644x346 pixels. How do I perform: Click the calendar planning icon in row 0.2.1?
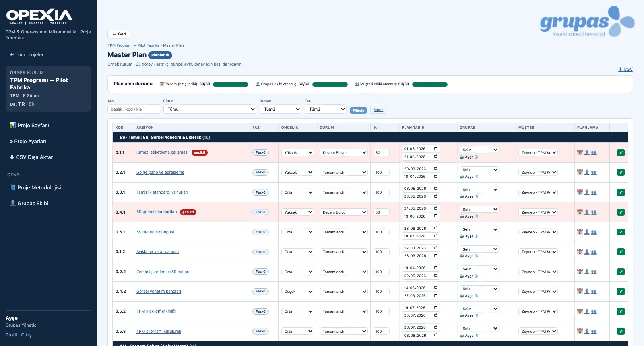[580, 172]
